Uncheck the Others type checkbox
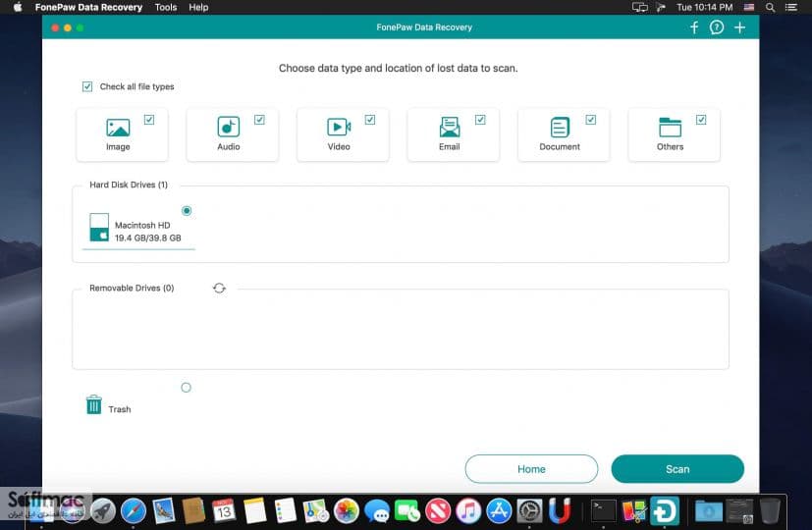This screenshot has width=812, height=530. coord(701,120)
